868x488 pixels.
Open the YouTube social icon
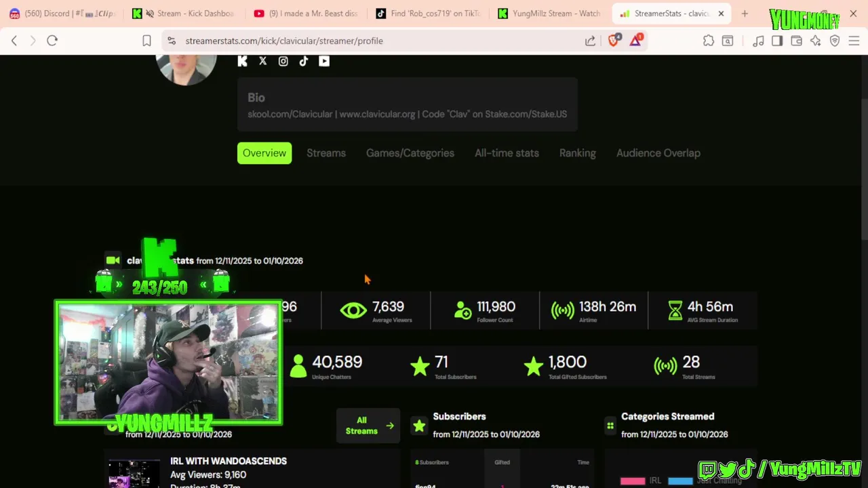coord(324,61)
